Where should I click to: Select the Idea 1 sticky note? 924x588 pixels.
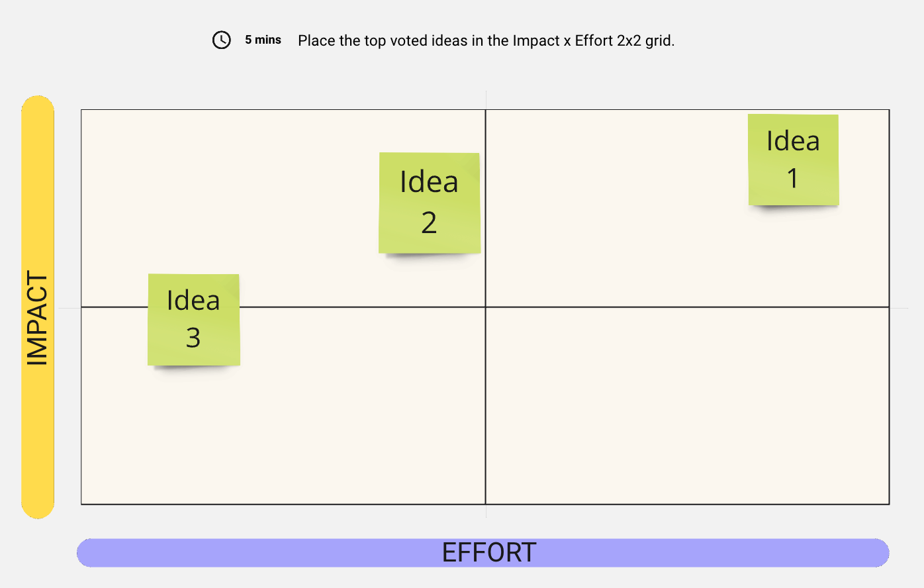793,160
